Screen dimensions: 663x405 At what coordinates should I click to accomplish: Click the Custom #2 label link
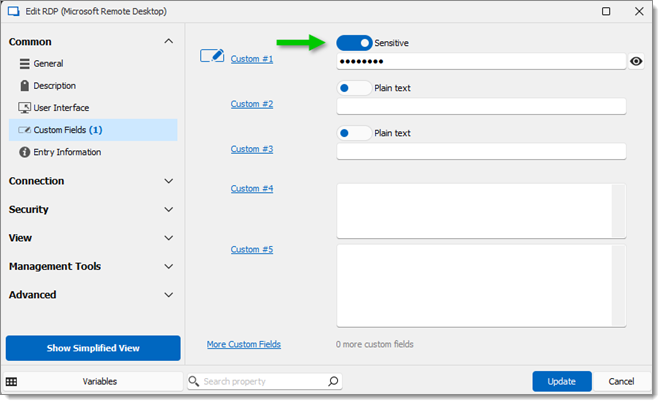coord(252,104)
